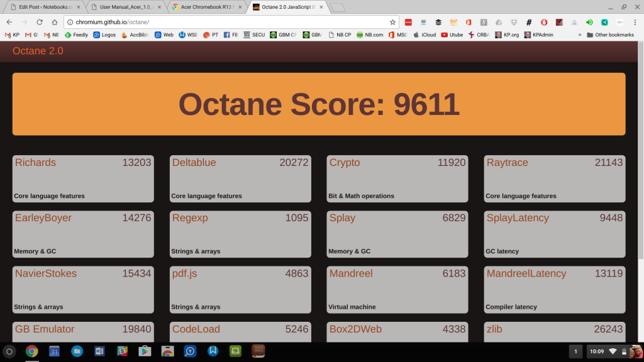The width and height of the screenshot is (644, 362).
Task: Click the Octane 2.0 header title
Action: [38, 51]
